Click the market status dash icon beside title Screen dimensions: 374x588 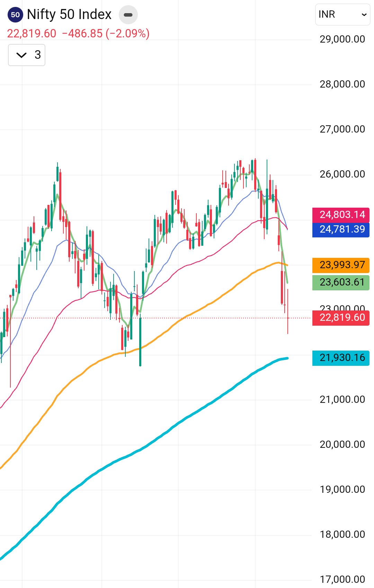[x=128, y=15]
